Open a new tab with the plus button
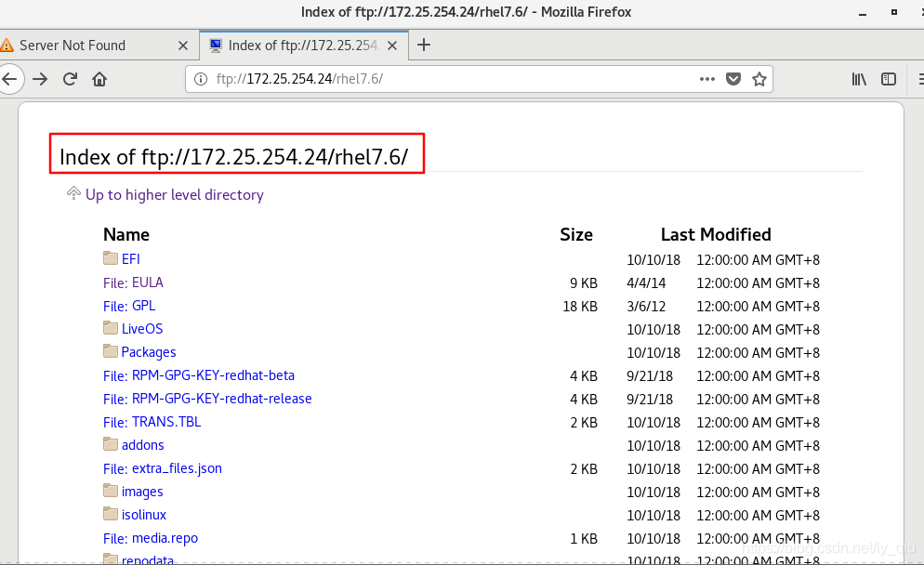Viewport: 924px width, 565px height. point(424,44)
